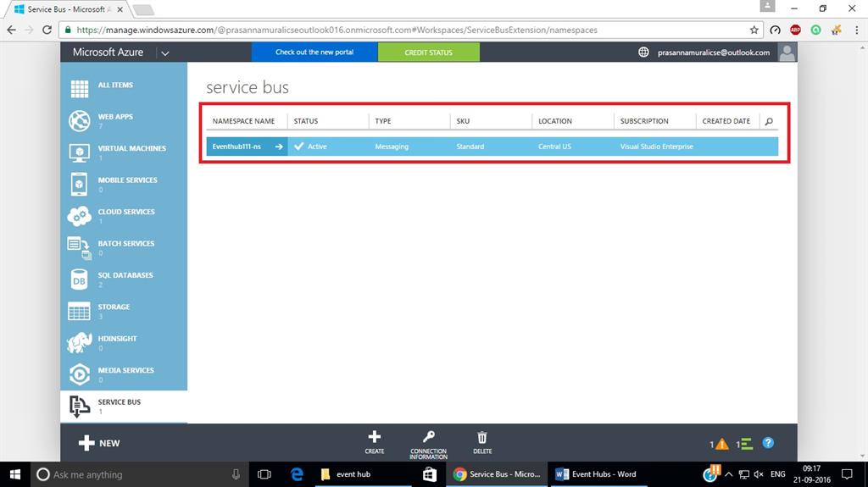Open a new browser tab
This screenshot has height=487, width=868.
click(142, 10)
